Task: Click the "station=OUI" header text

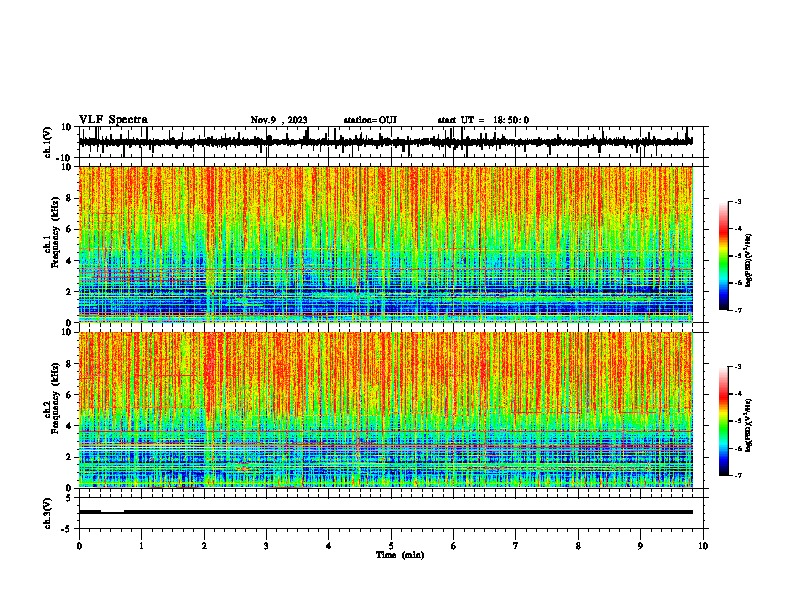Action: pos(370,120)
